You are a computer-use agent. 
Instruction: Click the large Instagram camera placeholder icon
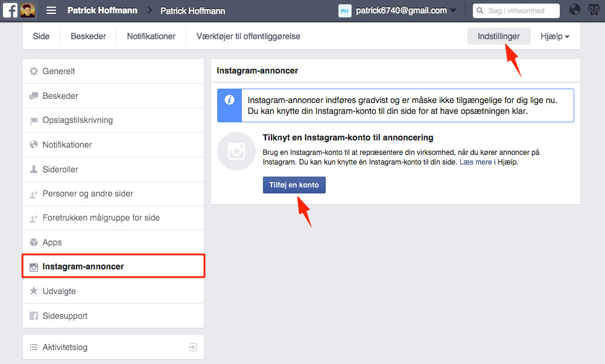coord(236,151)
